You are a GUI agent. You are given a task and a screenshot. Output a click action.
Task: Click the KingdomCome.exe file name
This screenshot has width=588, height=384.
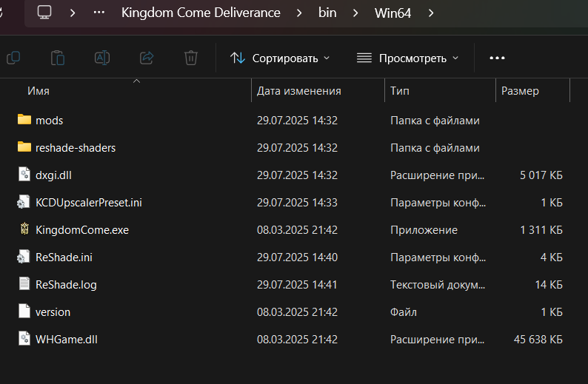pyautogui.click(x=82, y=230)
